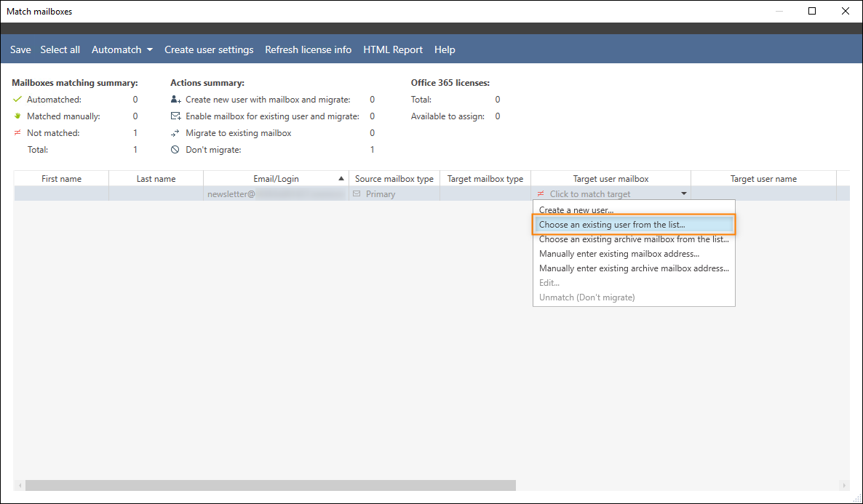Image resolution: width=863 pixels, height=504 pixels.
Task: Sort by Last name column header
Action: coord(156,179)
